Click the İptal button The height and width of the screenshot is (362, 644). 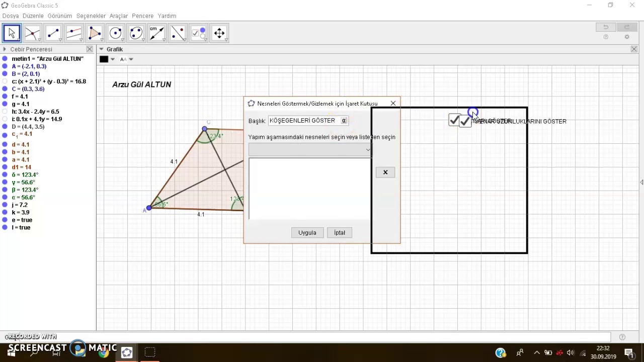click(x=340, y=233)
